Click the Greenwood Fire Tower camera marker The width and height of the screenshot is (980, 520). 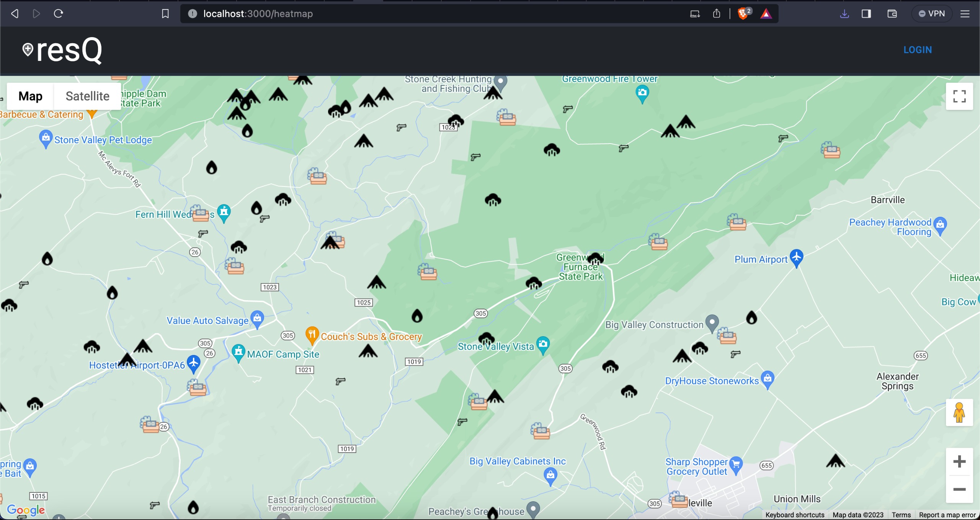click(x=642, y=93)
